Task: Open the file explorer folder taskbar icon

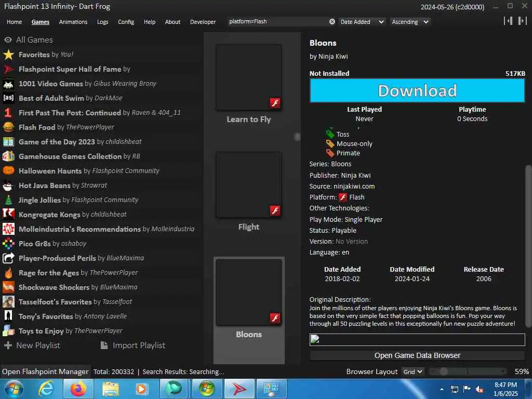Action: [110, 389]
